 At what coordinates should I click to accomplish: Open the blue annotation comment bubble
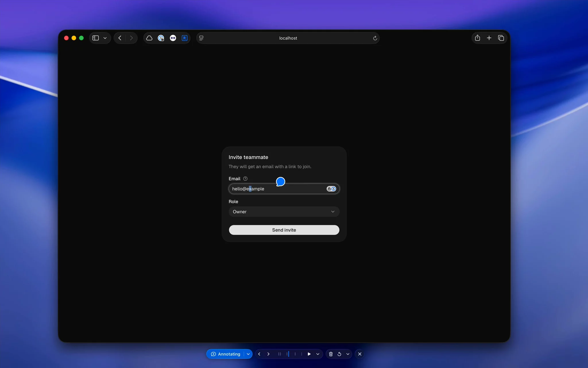(x=281, y=181)
